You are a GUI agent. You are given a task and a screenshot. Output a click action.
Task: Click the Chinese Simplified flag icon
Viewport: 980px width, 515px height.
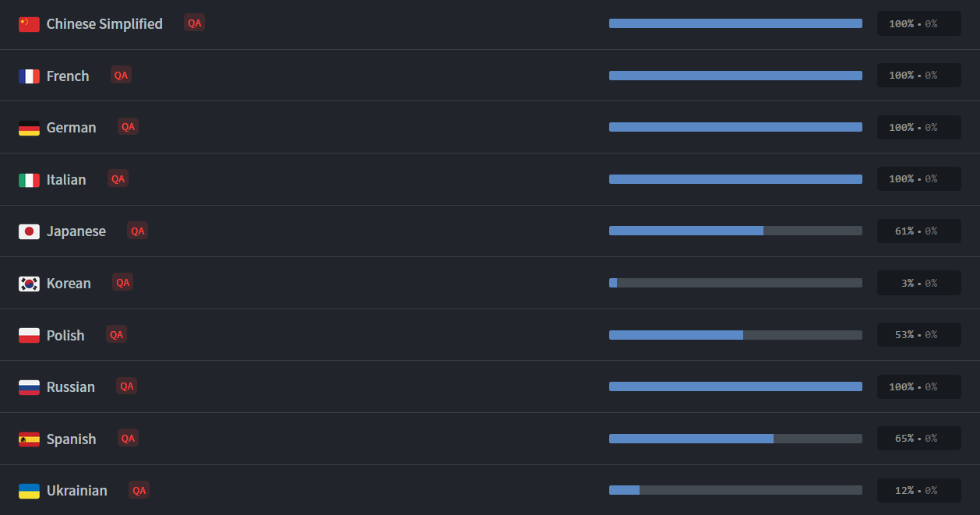point(29,24)
